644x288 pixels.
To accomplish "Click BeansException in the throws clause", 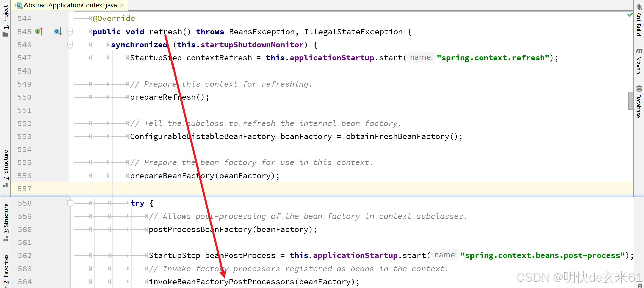I will pos(262,32).
